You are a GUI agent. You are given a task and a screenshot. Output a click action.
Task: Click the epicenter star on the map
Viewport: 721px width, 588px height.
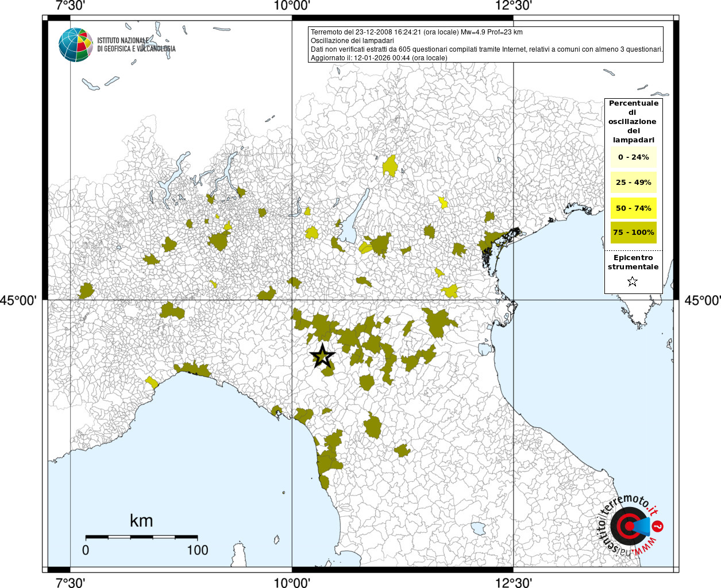click(323, 357)
